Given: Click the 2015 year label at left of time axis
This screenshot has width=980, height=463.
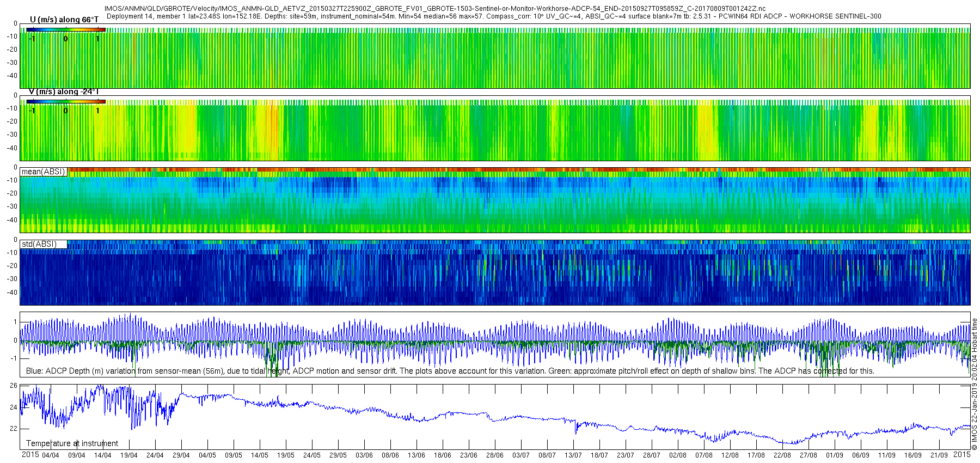Looking at the screenshot, I should (x=30, y=455).
